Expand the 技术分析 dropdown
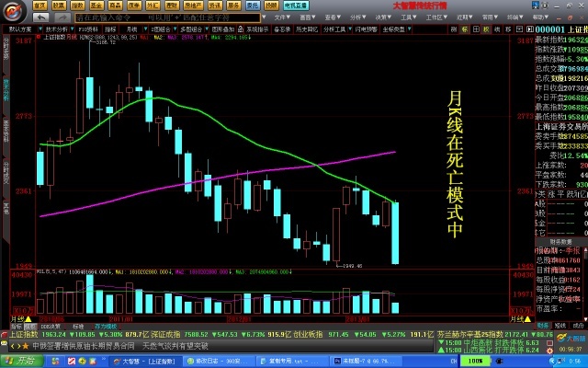The width and height of the screenshot is (588, 368). tap(73, 29)
